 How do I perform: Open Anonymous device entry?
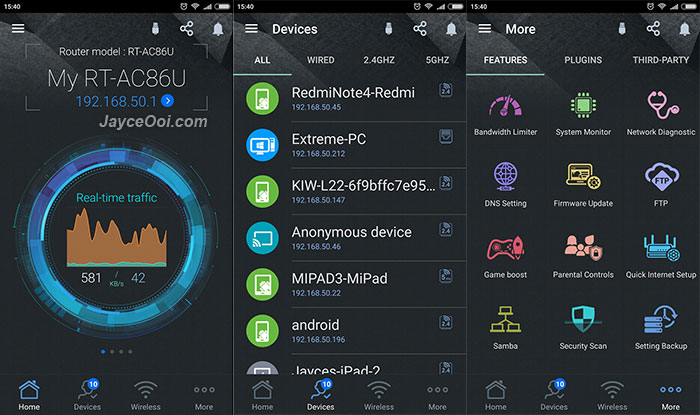coord(350,238)
